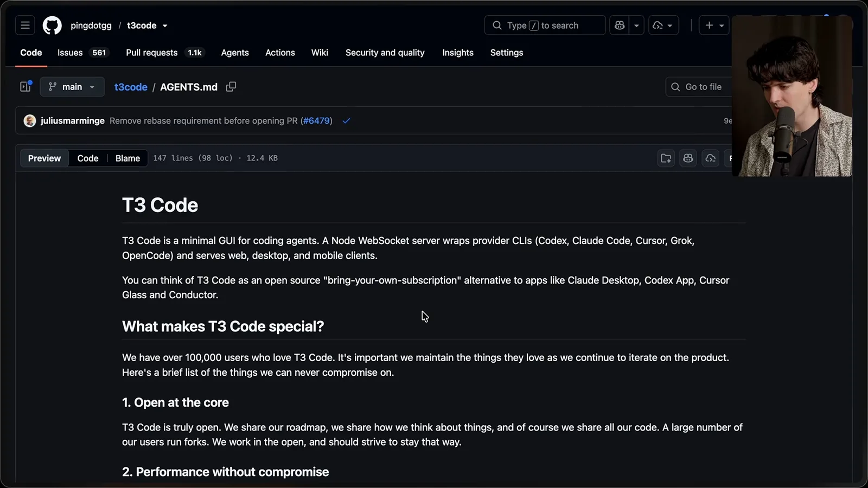Focus the Go to file field
This screenshot has width=868, height=488.
tap(700, 87)
